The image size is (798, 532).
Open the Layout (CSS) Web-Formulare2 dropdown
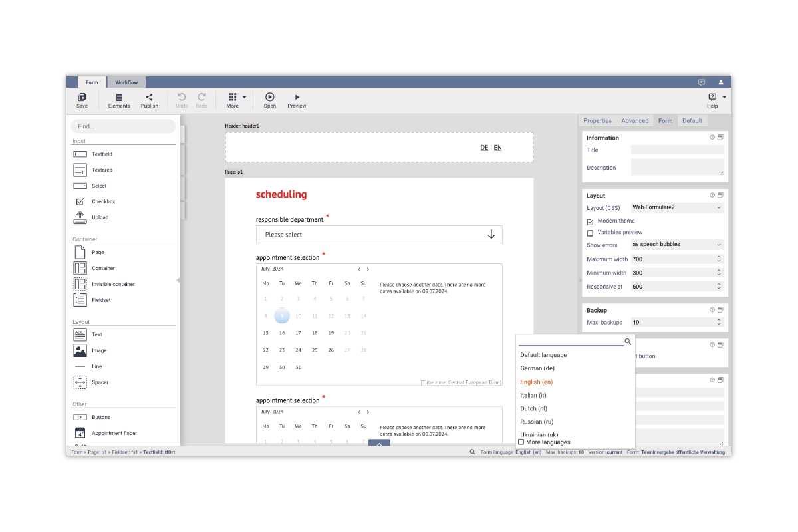point(676,207)
